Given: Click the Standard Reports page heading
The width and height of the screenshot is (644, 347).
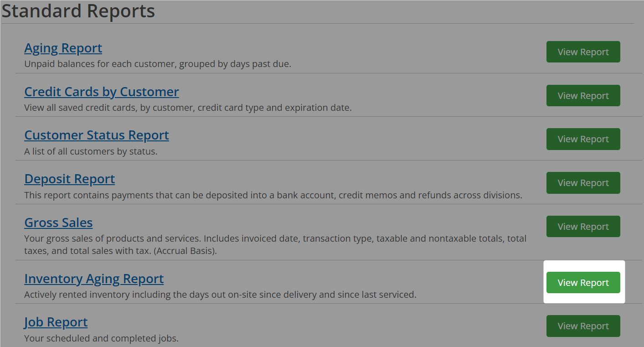Looking at the screenshot, I should pos(78,11).
